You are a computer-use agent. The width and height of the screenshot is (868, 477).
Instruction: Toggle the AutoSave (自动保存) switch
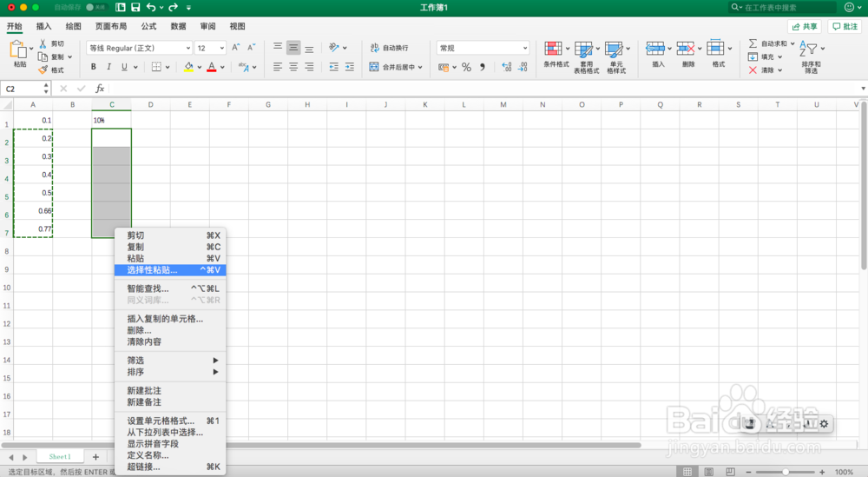[x=96, y=7]
